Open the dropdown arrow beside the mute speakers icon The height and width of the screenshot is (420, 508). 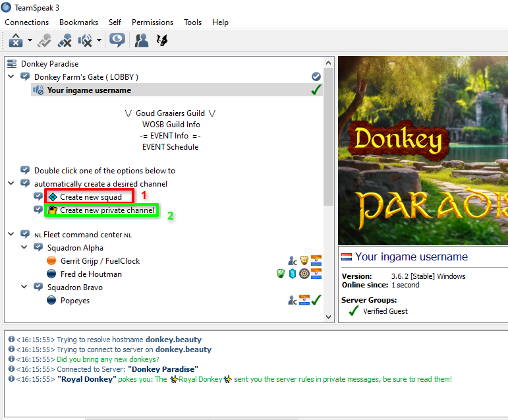pos(99,40)
